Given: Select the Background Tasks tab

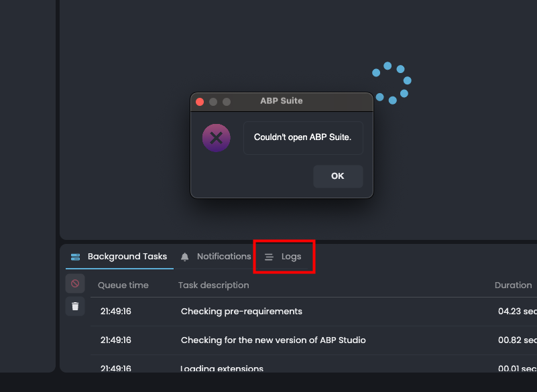Looking at the screenshot, I should [119, 257].
